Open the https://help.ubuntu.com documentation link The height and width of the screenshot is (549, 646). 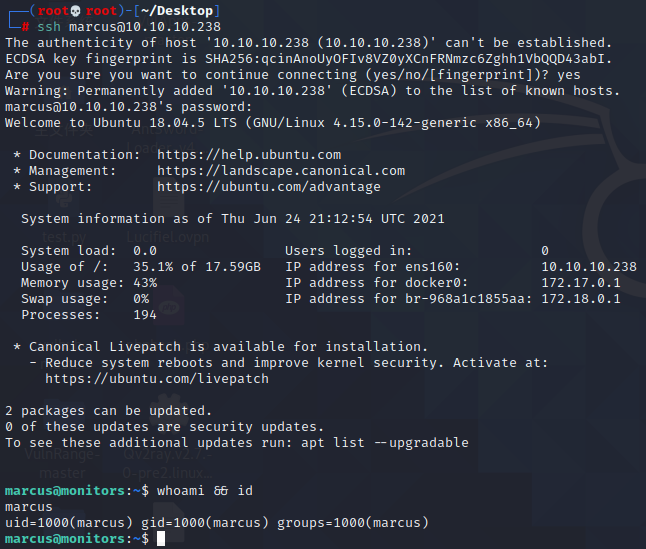coord(249,155)
